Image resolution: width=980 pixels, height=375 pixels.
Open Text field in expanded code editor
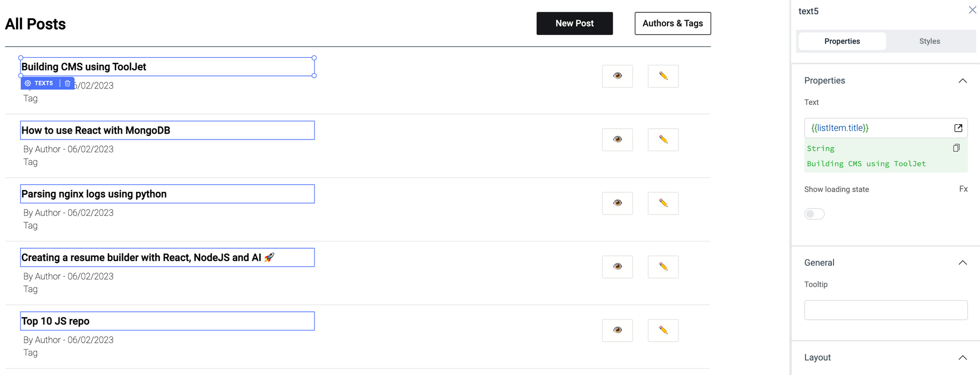[958, 128]
